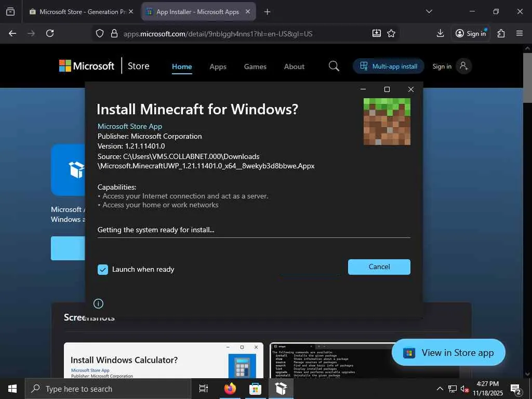Minimize the App Installer dialog

tap(363, 89)
